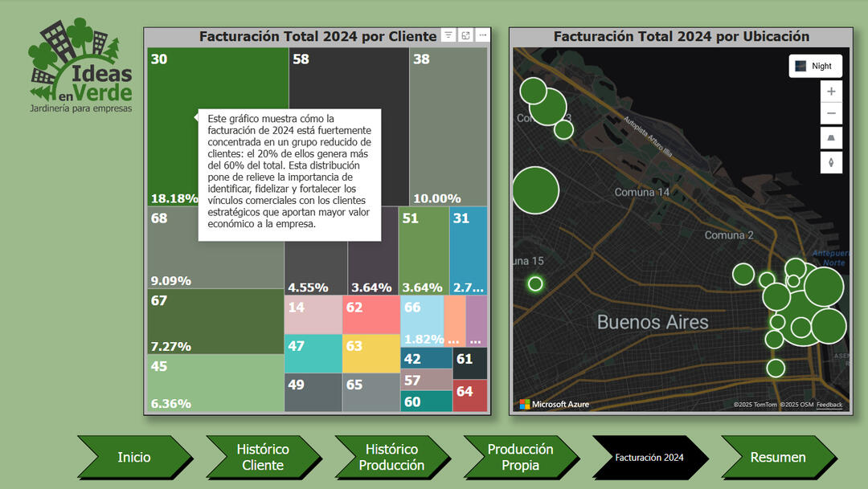Select the Facturación 2024 page button

649,457
